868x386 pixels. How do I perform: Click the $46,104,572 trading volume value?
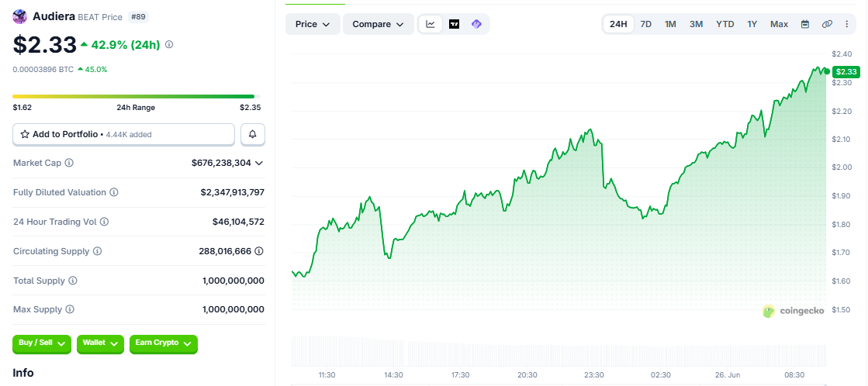tap(239, 222)
